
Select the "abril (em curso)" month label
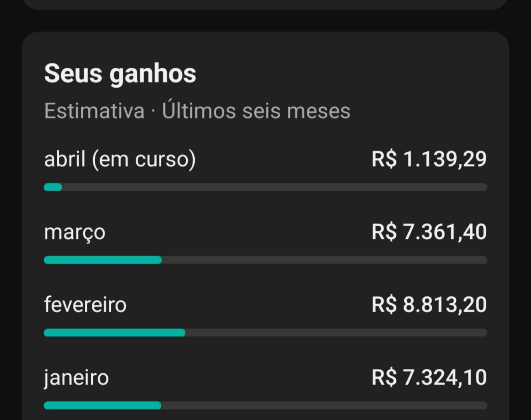point(120,159)
